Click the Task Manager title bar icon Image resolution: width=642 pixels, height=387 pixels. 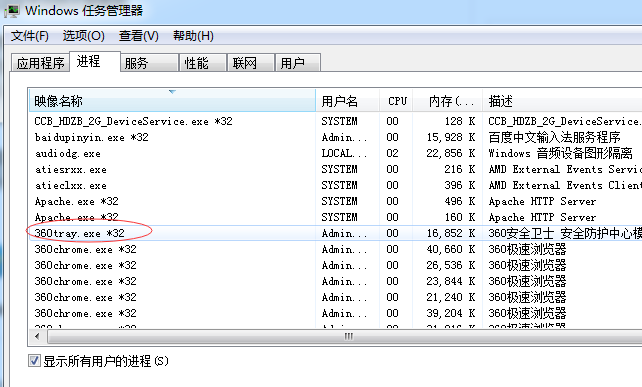tap(11, 11)
